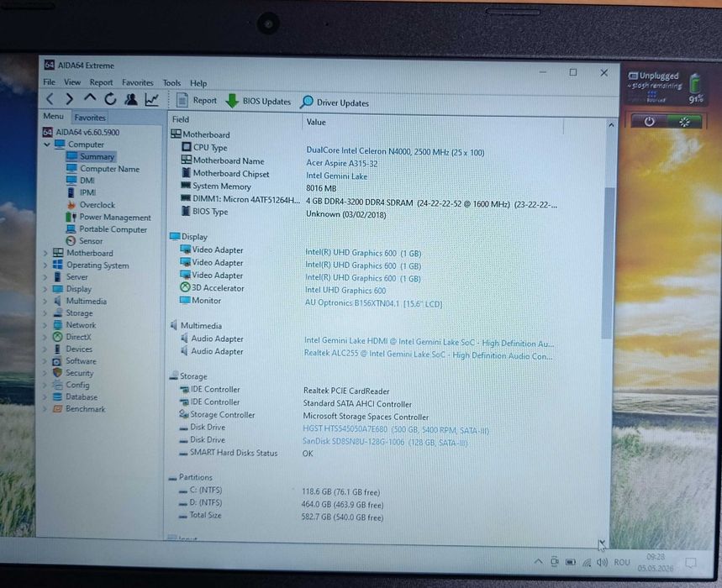Show hidden tray icons chevron

538,561
